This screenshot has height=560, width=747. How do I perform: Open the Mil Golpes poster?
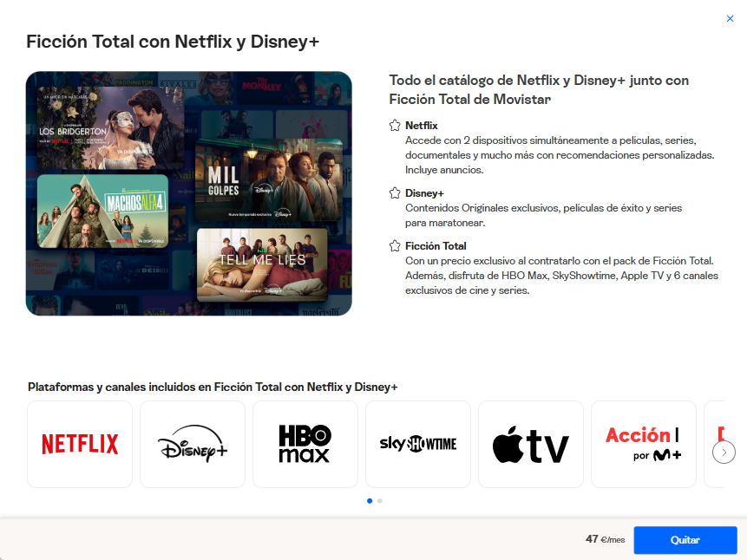point(261,179)
